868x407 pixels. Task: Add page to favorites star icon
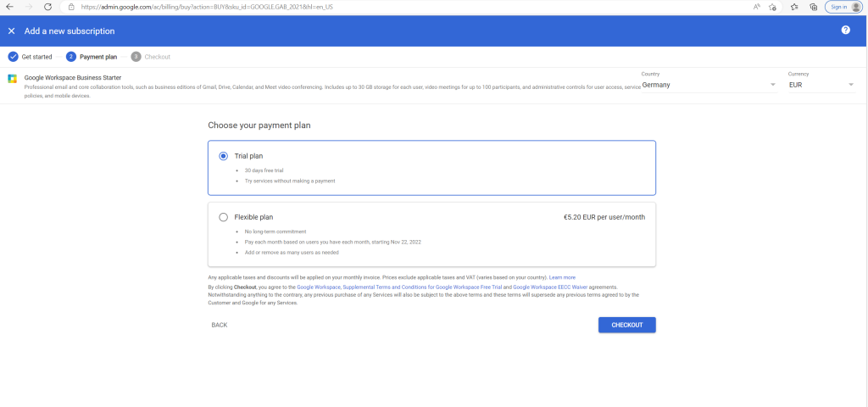click(x=772, y=7)
